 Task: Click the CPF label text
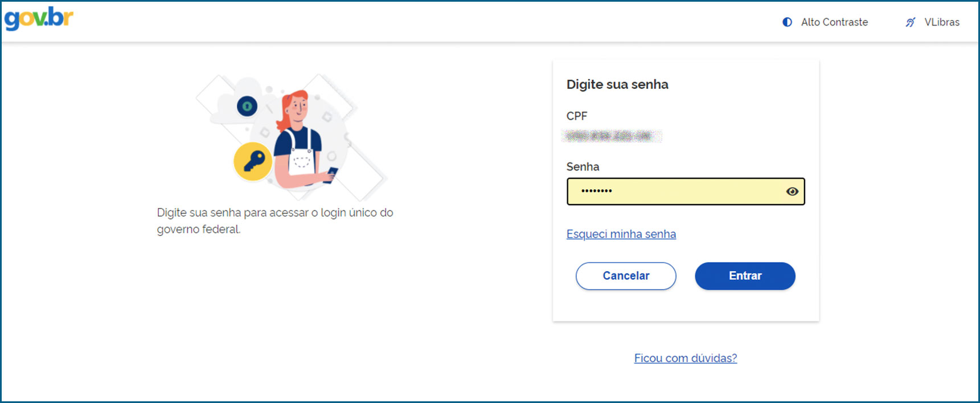click(x=576, y=116)
